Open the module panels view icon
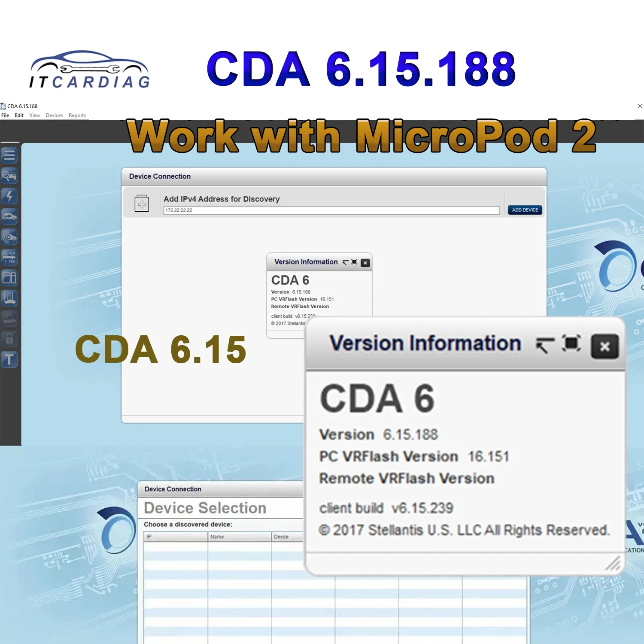This screenshot has width=644, height=644. click(x=9, y=278)
